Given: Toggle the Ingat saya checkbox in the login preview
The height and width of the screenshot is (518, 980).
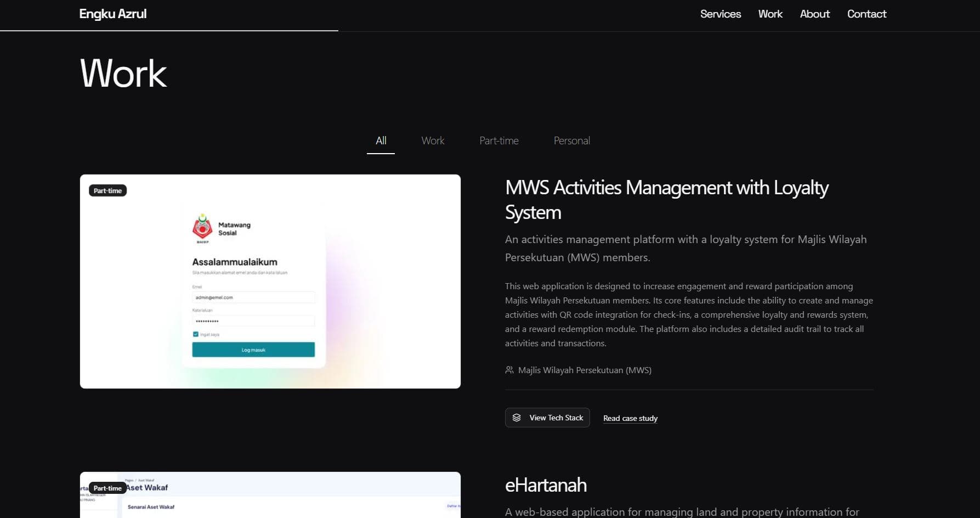Looking at the screenshot, I should 196,334.
